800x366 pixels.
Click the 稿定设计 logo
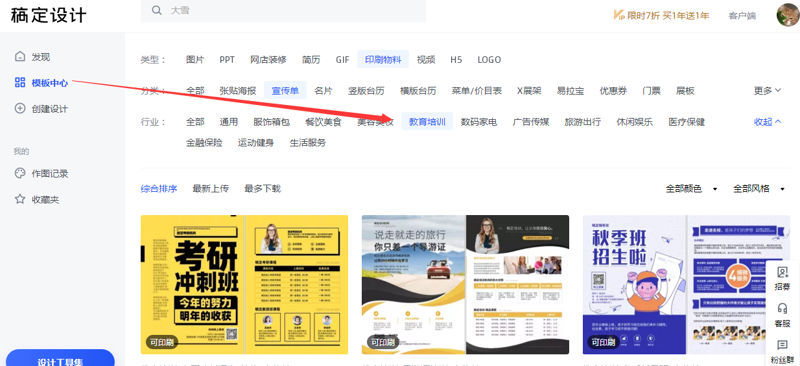click(48, 15)
